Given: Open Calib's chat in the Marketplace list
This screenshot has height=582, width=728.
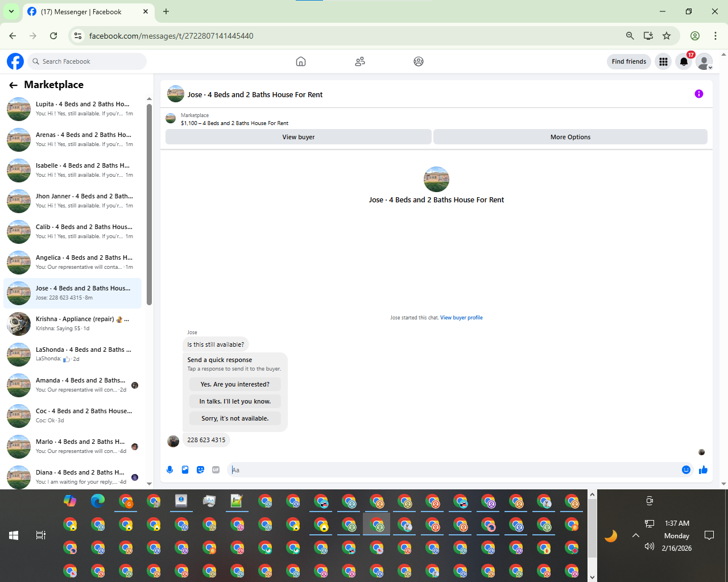Looking at the screenshot, I should tap(72, 231).
